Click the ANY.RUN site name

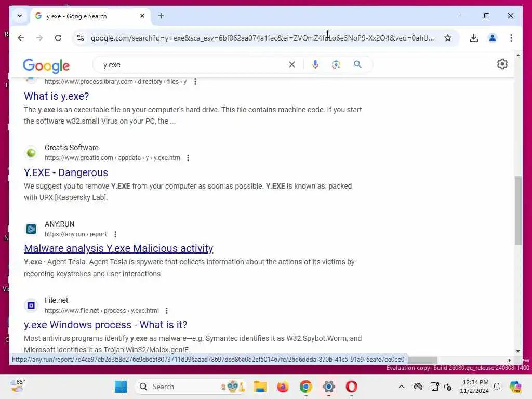[x=59, y=224]
